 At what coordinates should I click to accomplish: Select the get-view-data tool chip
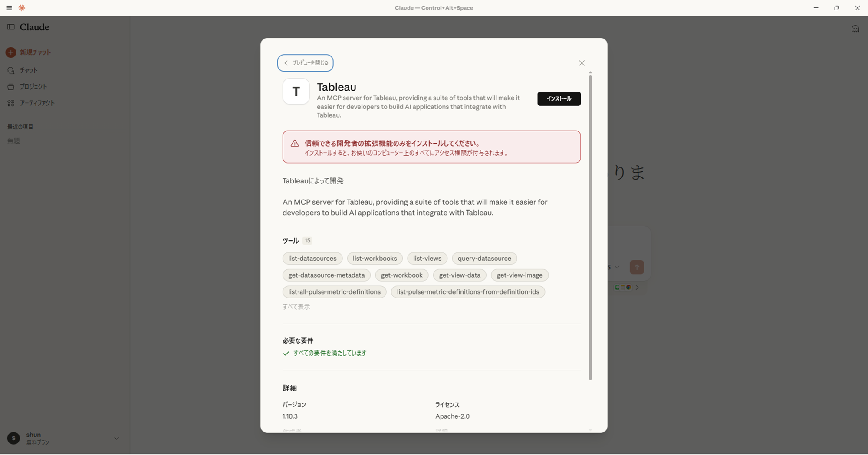[x=460, y=275]
